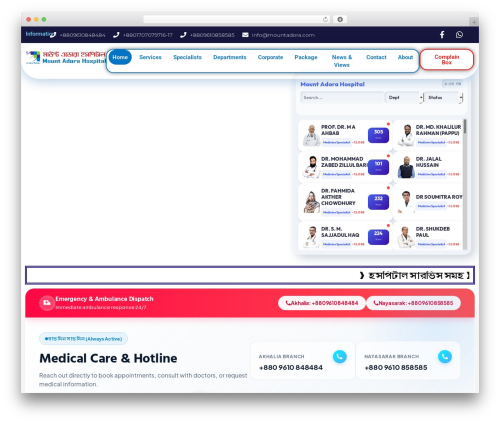Image resolution: width=500 pixels, height=423 pixels.
Task: Click the doctor Search field
Action: click(x=342, y=98)
